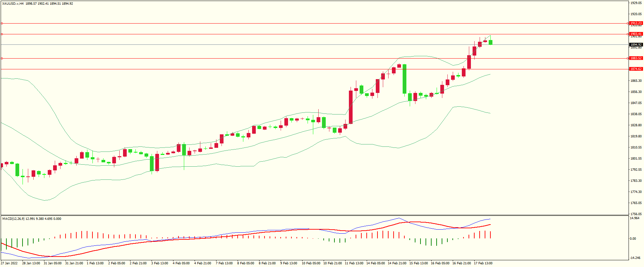Click the 1828.80 price axis value
The image size is (644, 267).
(636, 125)
